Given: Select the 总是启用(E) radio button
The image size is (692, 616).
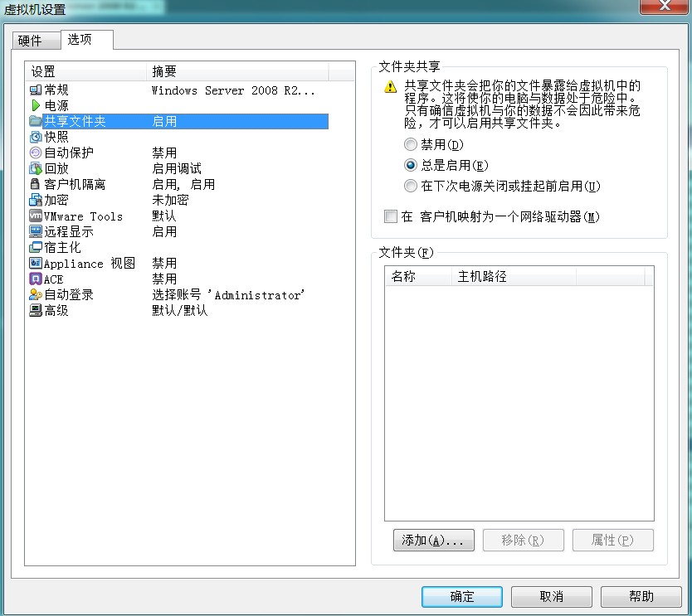Looking at the screenshot, I should (411, 165).
